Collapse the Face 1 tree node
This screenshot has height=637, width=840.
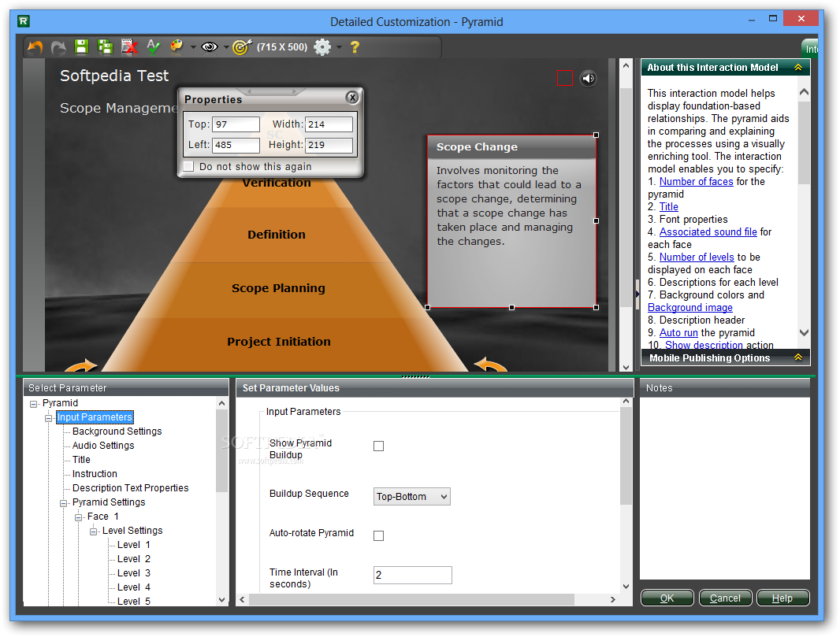click(x=79, y=517)
